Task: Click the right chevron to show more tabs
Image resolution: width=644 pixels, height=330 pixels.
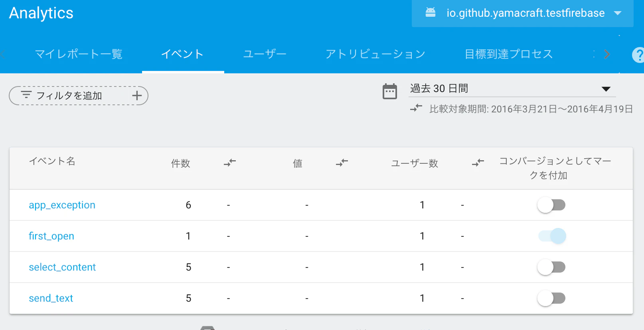Action: pos(607,54)
